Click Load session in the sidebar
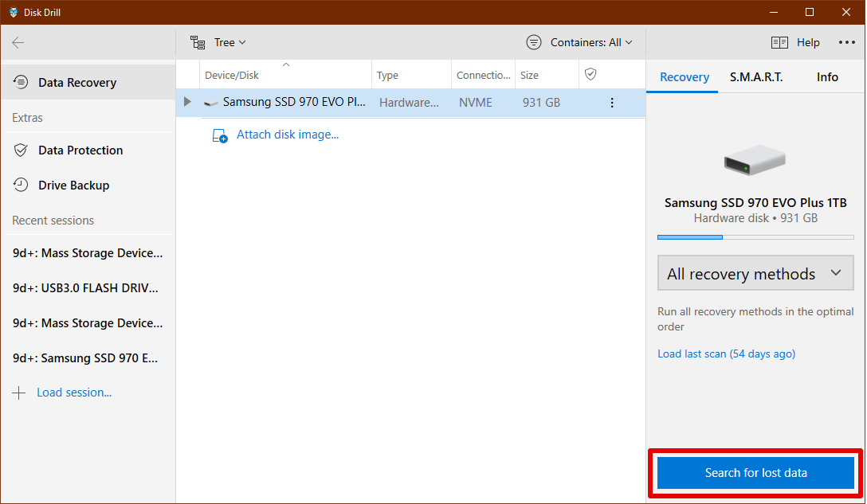 pos(74,392)
